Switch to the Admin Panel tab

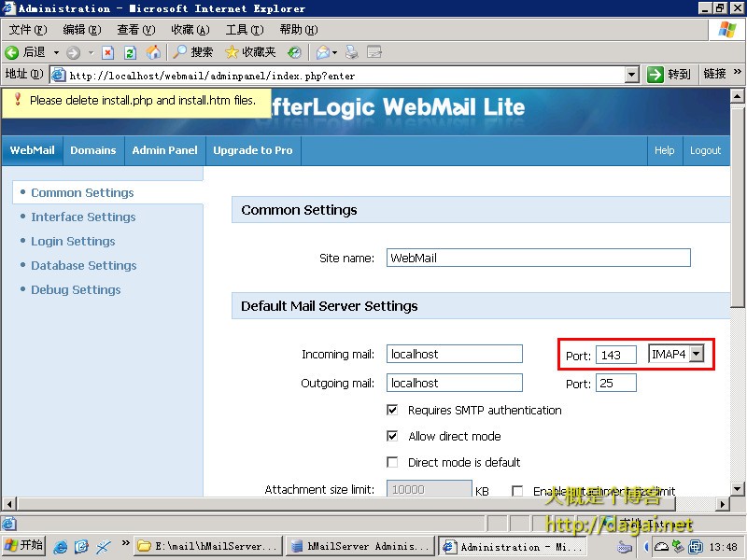click(165, 150)
